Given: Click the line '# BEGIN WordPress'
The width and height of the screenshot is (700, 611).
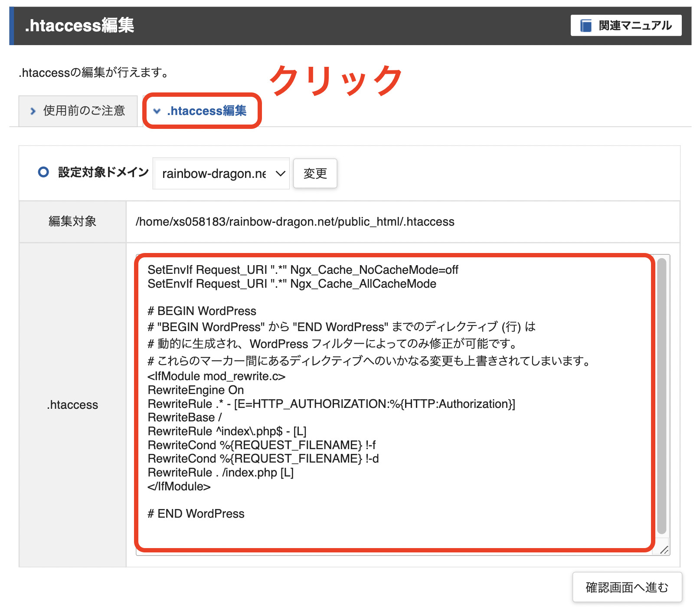Looking at the screenshot, I should click(202, 311).
